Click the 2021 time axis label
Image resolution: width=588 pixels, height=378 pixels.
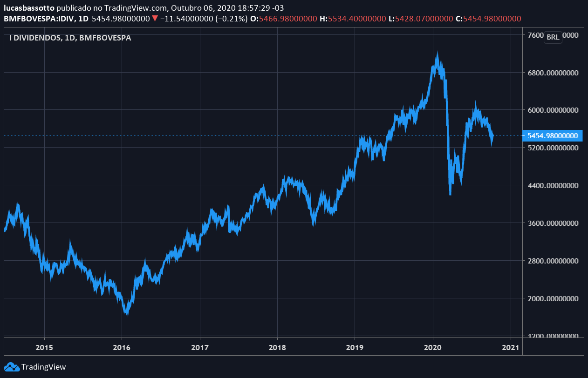pyautogui.click(x=511, y=347)
